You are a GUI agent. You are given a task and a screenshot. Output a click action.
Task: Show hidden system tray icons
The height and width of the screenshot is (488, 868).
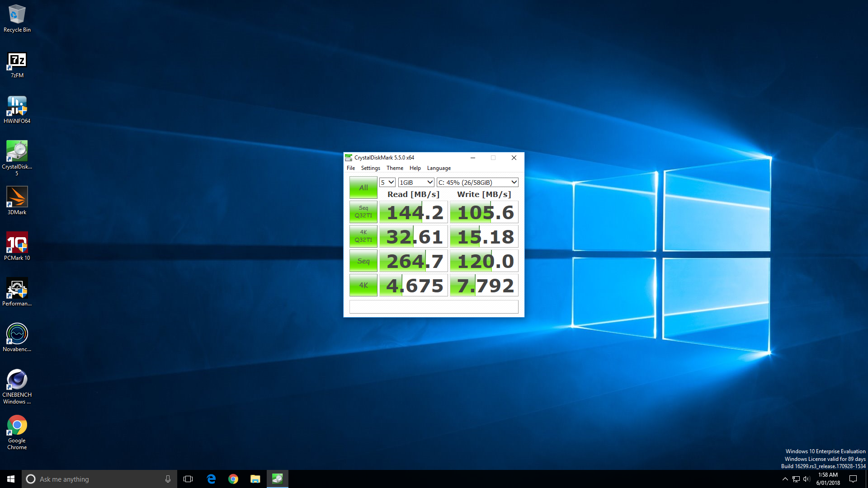click(785, 479)
